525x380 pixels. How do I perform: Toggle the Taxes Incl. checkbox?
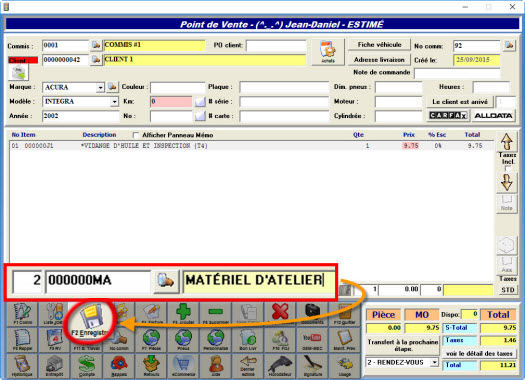[x=508, y=169]
